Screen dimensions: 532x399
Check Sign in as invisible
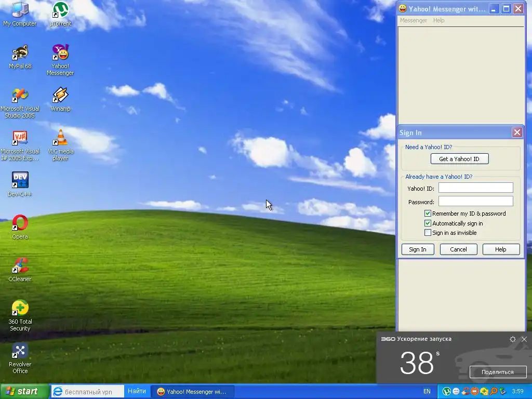pos(428,233)
